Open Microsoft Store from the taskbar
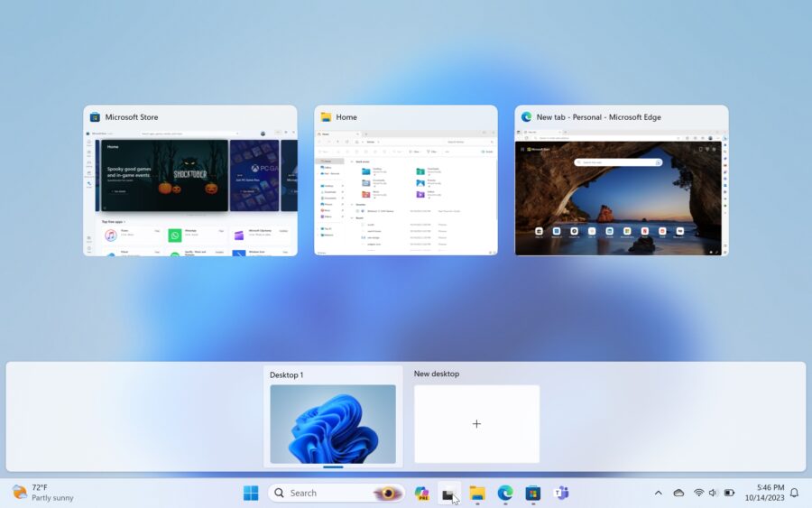 (533, 493)
